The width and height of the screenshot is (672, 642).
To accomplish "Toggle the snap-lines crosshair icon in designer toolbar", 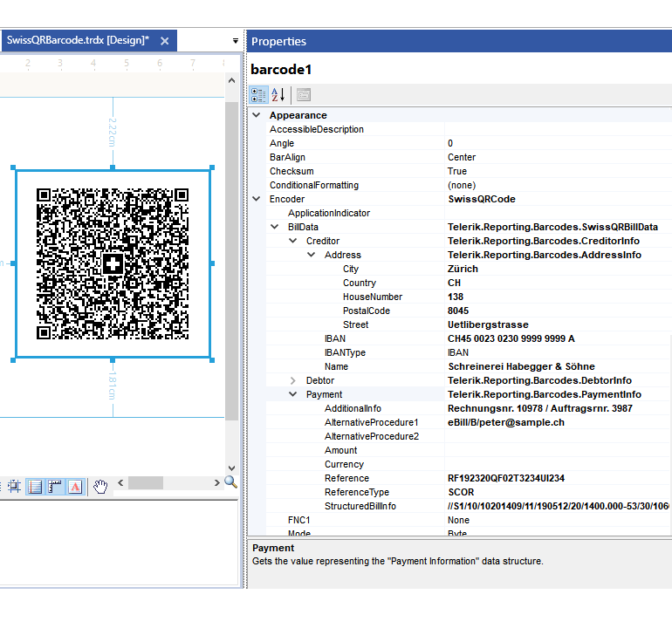I will 14,487.
